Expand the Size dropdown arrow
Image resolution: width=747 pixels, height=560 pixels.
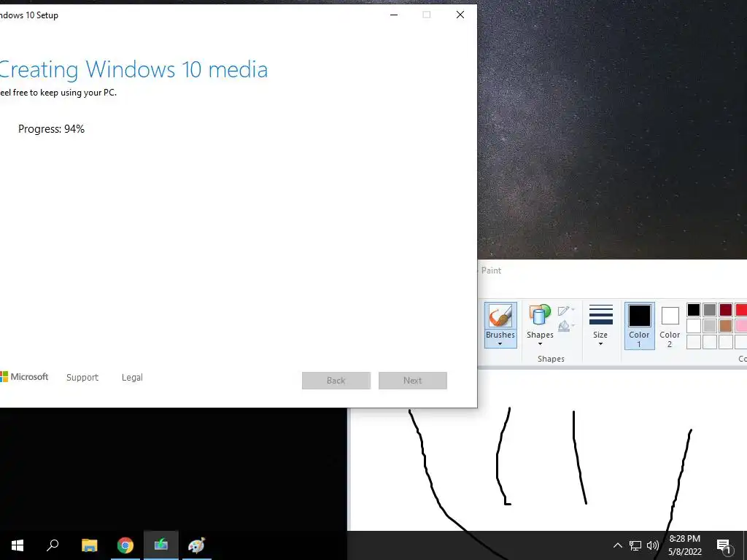coord(601,344)
